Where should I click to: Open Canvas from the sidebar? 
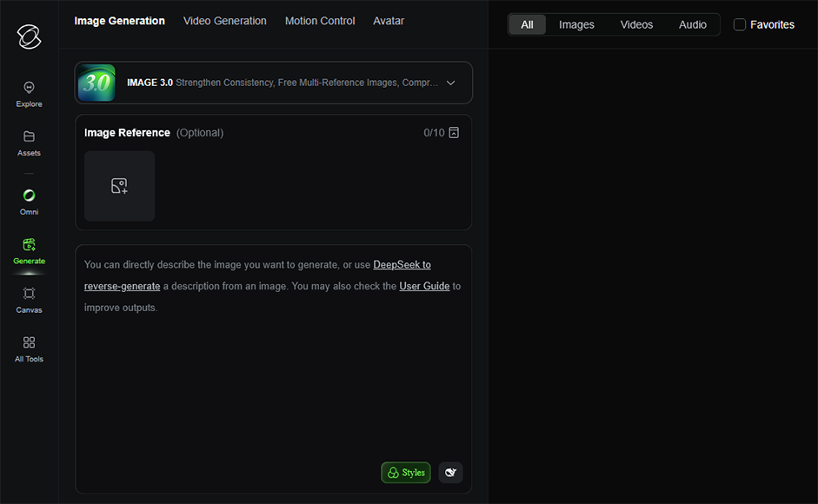click(30, 301)
